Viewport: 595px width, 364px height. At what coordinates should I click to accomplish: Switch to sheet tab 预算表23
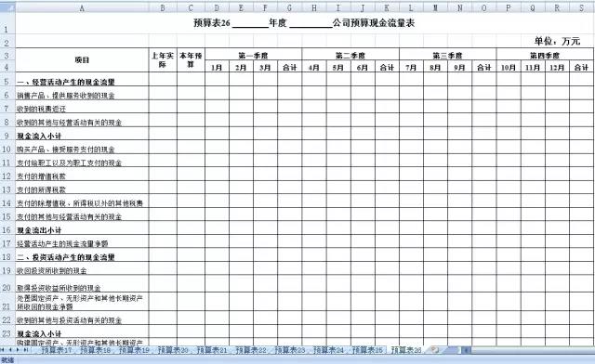[x=289, y=350]
